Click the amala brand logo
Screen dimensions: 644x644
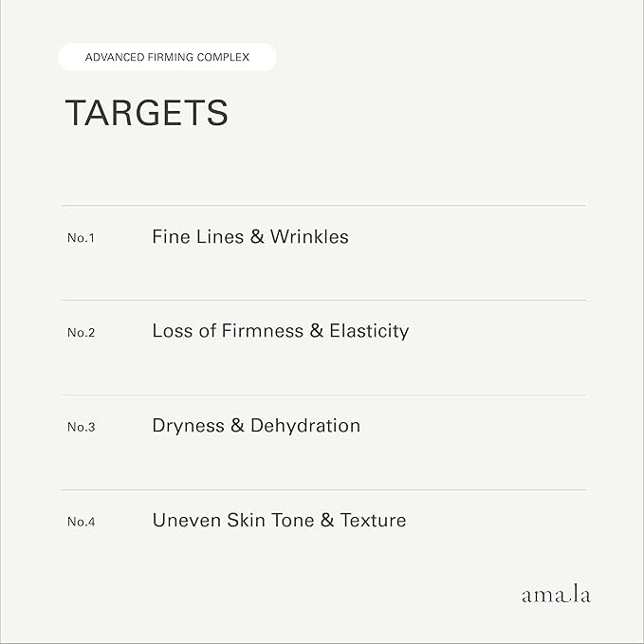(556, 596)
